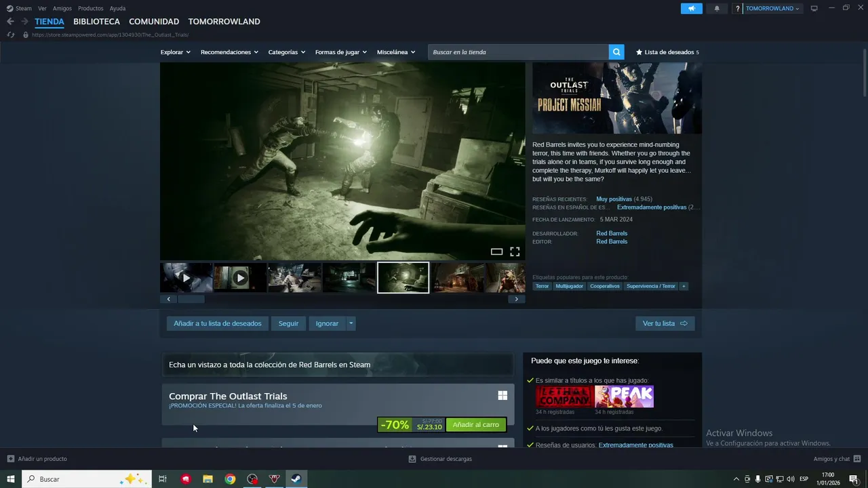Select the TIENDA tab

click(50, 22)
